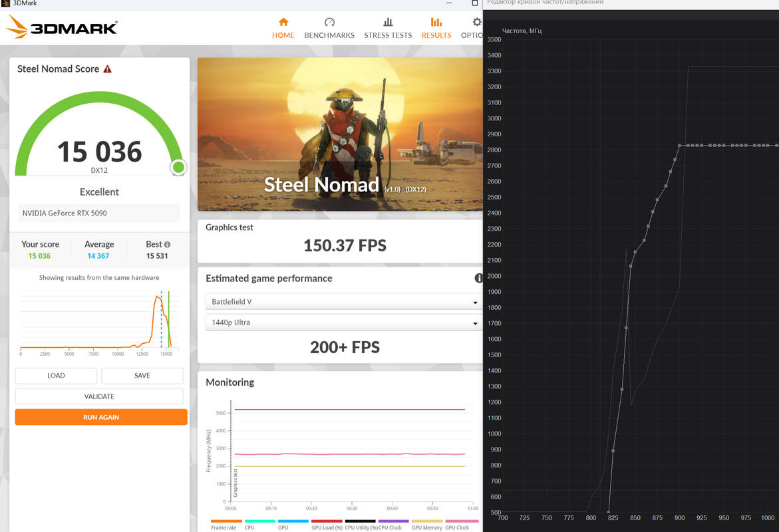Click the SAVE button
The height and width of the screenshot is (532, 779).
(142, 376)
